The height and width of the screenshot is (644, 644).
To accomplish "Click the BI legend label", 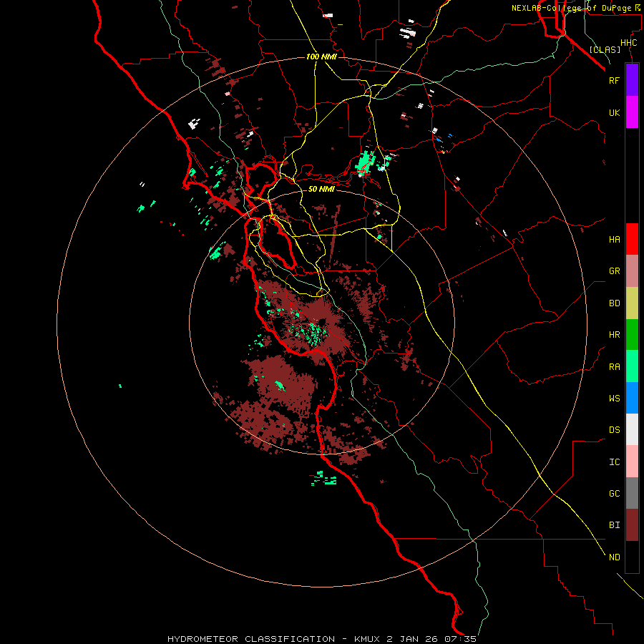I will 614,525.
